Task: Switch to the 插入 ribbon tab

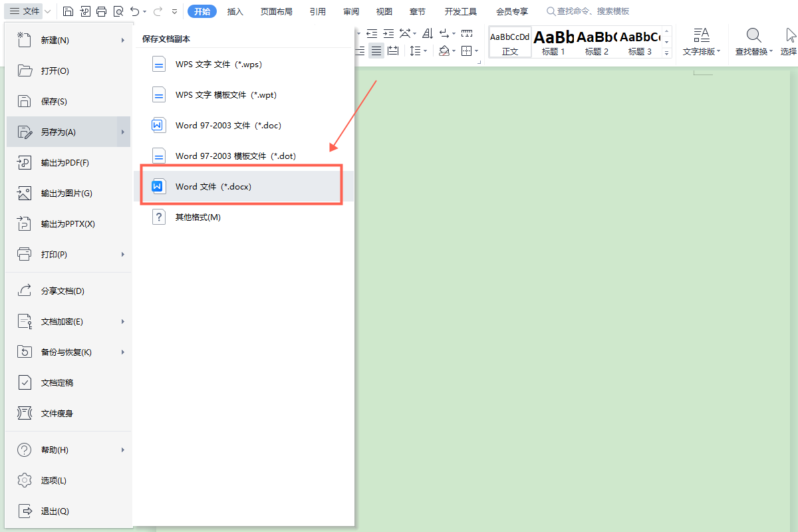Action: pos(235,11)
